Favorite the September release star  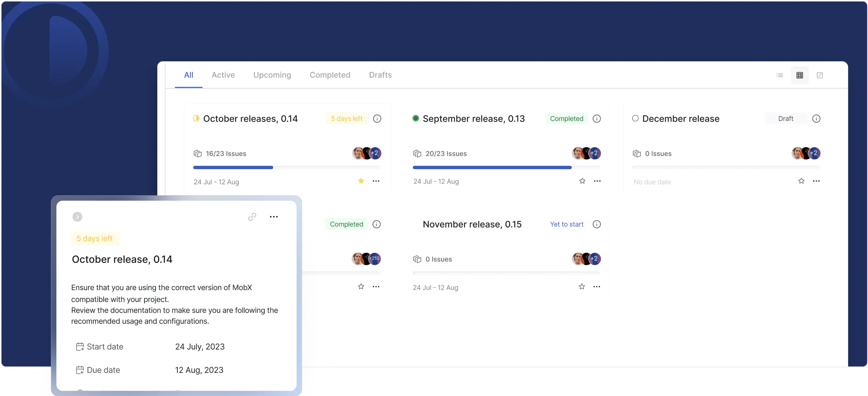582,181
